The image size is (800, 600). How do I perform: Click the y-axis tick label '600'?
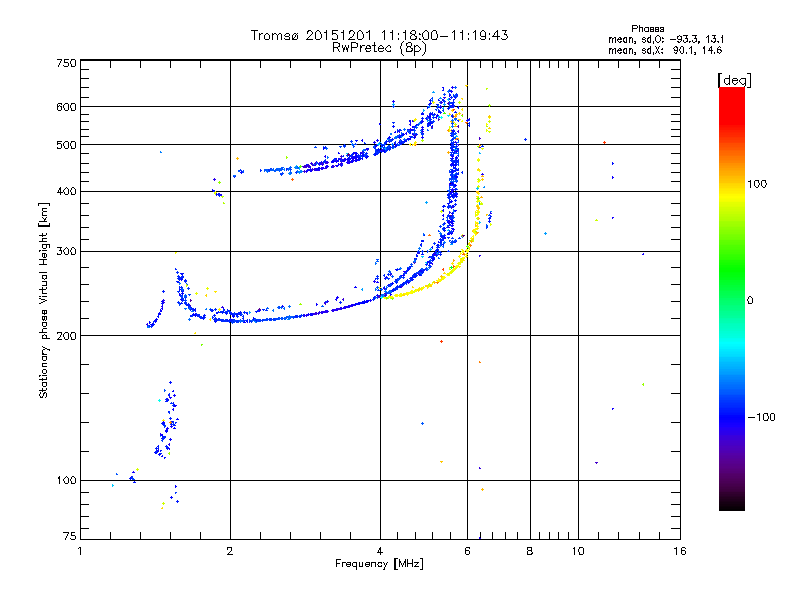click(66, 107)
